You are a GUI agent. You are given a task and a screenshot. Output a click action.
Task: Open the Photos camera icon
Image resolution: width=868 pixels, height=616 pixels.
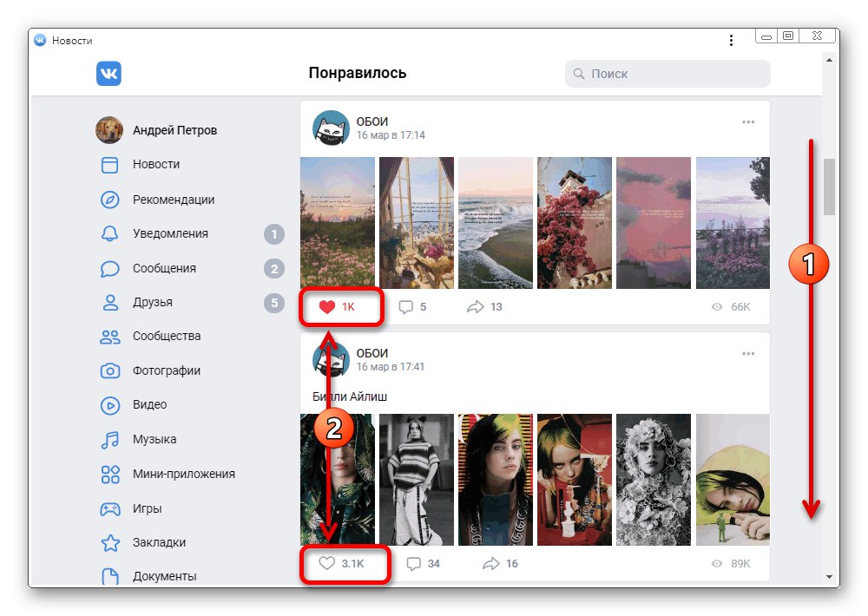coord(109,370)
